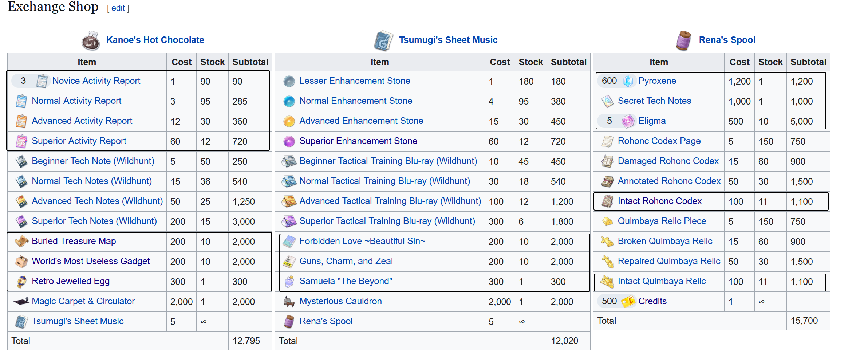Click the Guns, Charm, and Zeal icon
Image resolution: width=868 pixels, height=357 pixels.
coord(289,261)
